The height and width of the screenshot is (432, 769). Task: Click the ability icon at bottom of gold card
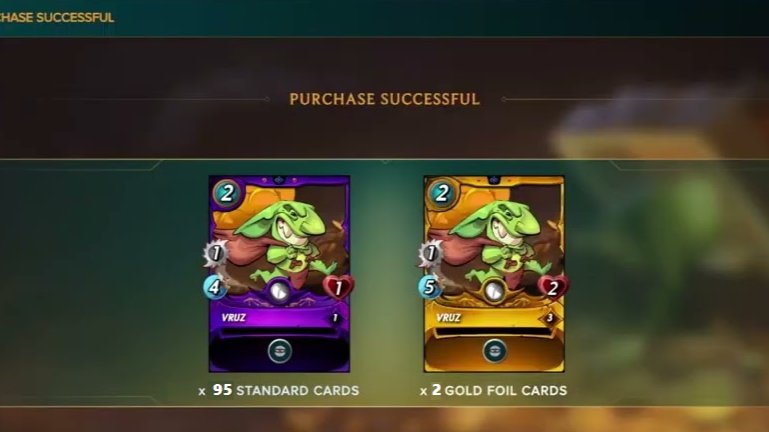tap(494, 352)
